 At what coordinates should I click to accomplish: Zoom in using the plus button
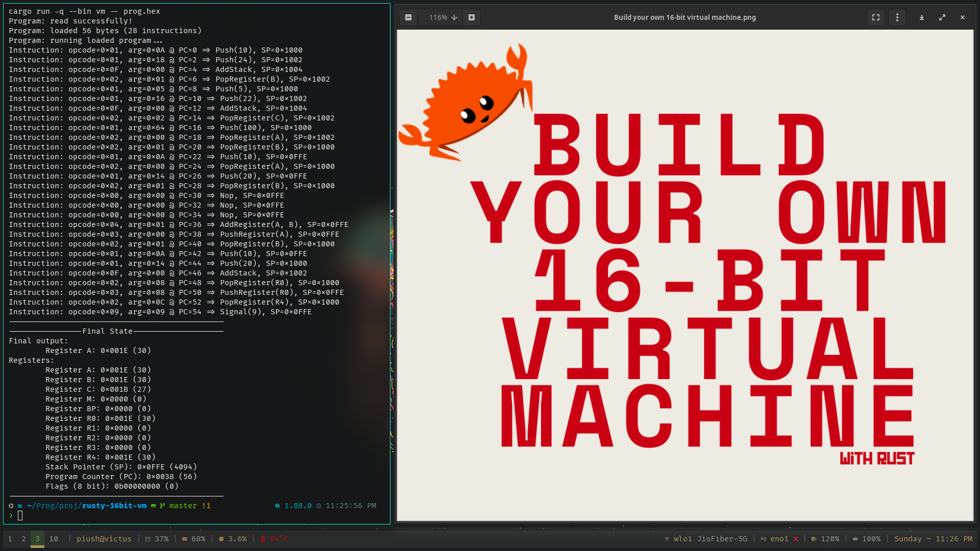tap(472, 17)
